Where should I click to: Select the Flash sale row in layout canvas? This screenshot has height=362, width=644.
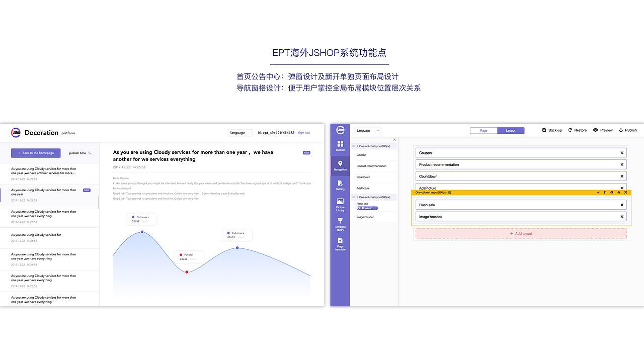(x=521, y=205)
